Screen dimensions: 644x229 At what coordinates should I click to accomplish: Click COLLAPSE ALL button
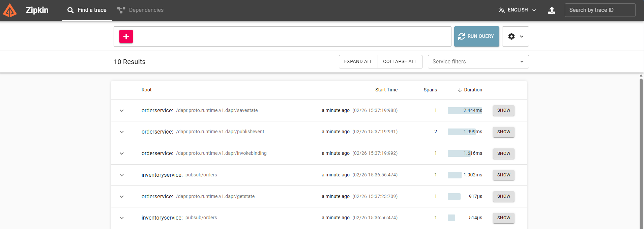[x=400, y=62]
